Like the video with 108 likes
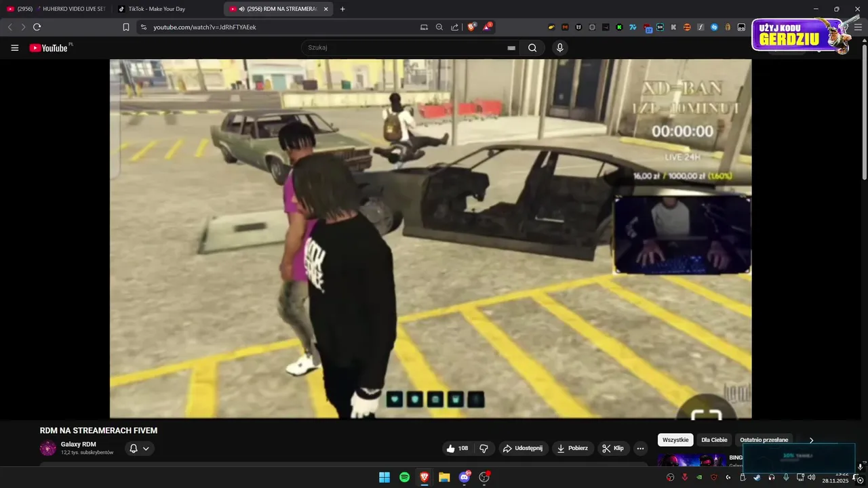 tap(457, 448)
